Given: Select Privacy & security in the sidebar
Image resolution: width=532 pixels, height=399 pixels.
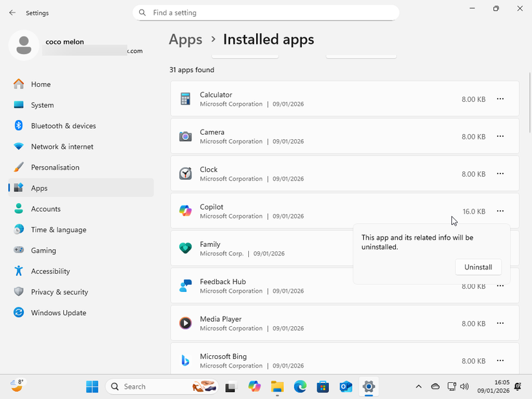Looking at the screenshot, I should [x=18, y=291].
